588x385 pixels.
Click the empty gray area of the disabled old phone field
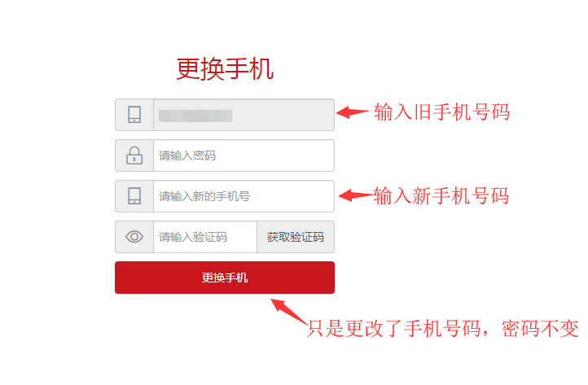coord(283,115)
